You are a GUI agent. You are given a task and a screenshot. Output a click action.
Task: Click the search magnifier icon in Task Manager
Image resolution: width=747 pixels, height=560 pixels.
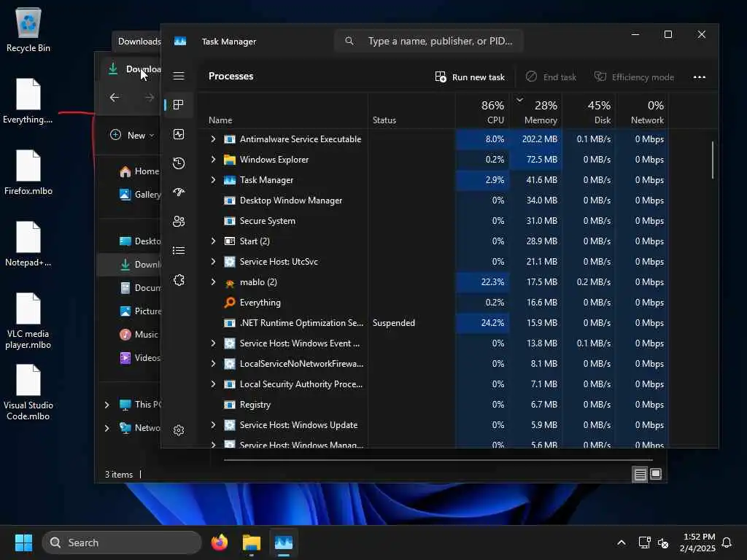(x=349, y=41)
